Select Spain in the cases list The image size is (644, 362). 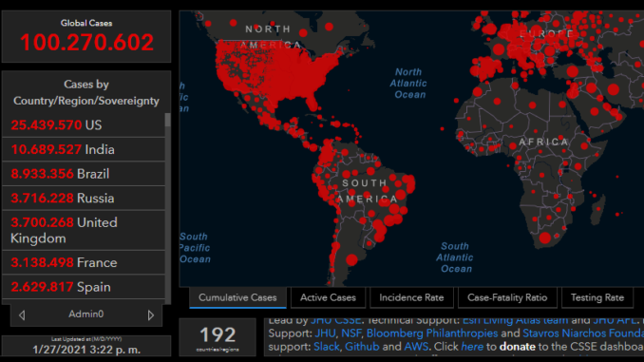pos(84,286)
